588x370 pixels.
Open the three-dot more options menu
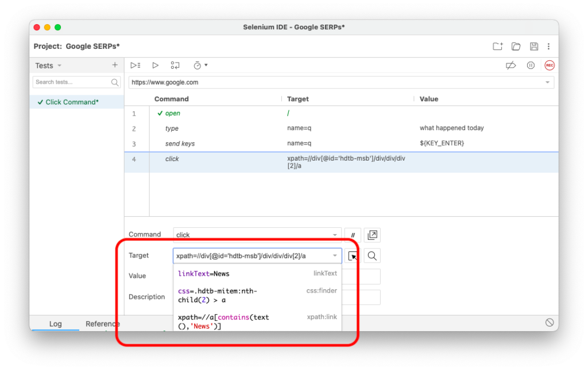pyautogui.click(x=548, y=46)
